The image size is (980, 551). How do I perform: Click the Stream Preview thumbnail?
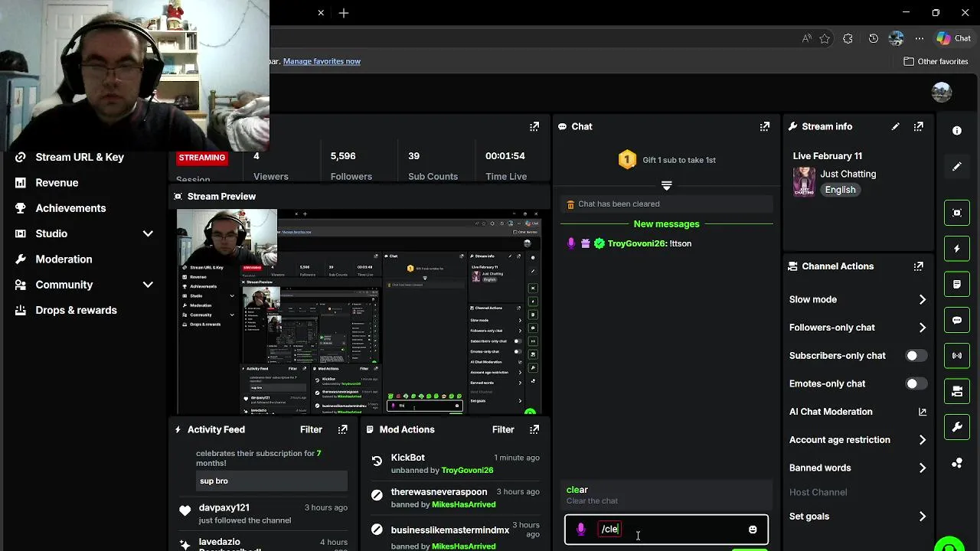359,311
